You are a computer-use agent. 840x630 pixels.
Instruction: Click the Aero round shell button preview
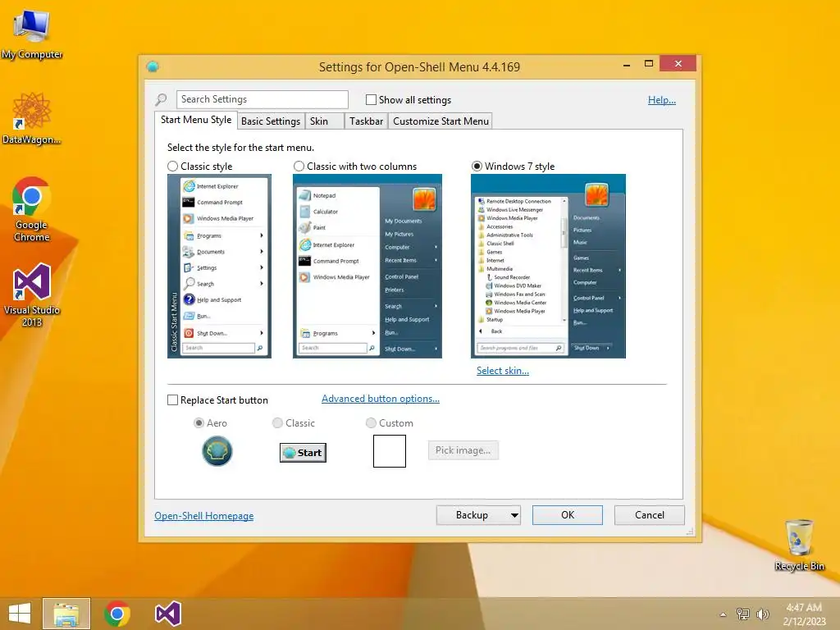click(217, 451)
